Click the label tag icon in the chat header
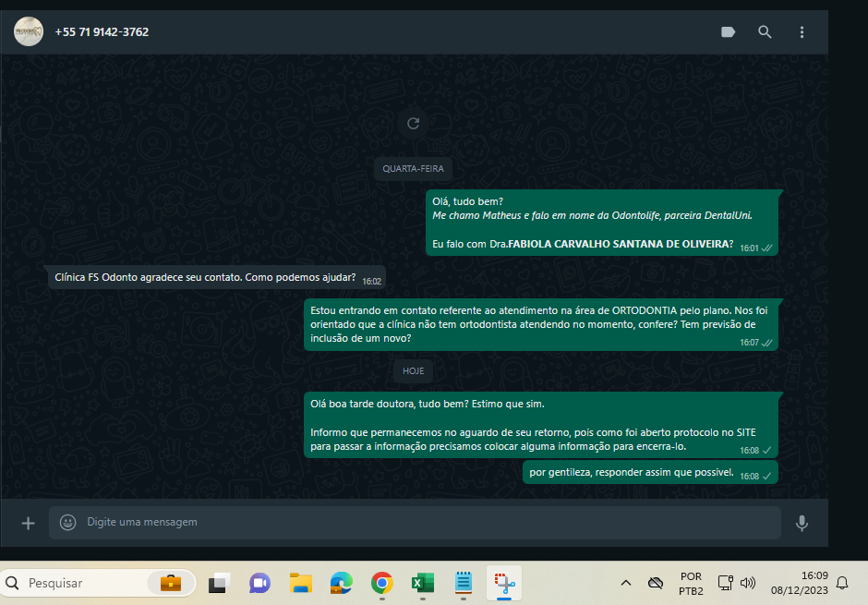This screenshot has width=868, height=605. pyautogui.click(x=728, y=32)
